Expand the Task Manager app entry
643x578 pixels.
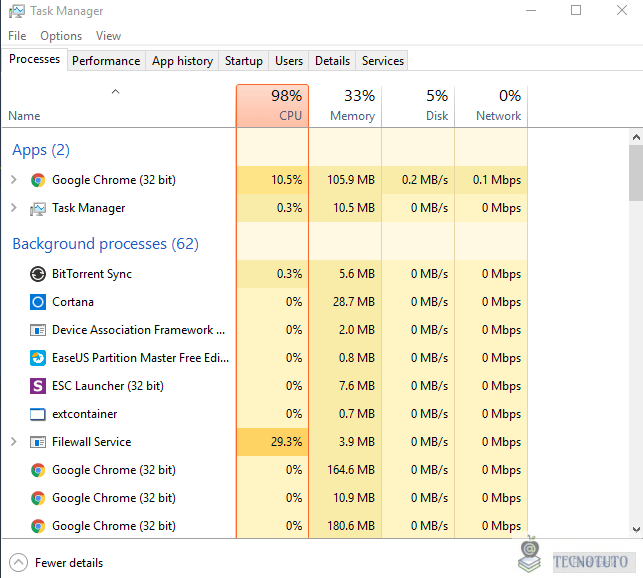14,208
